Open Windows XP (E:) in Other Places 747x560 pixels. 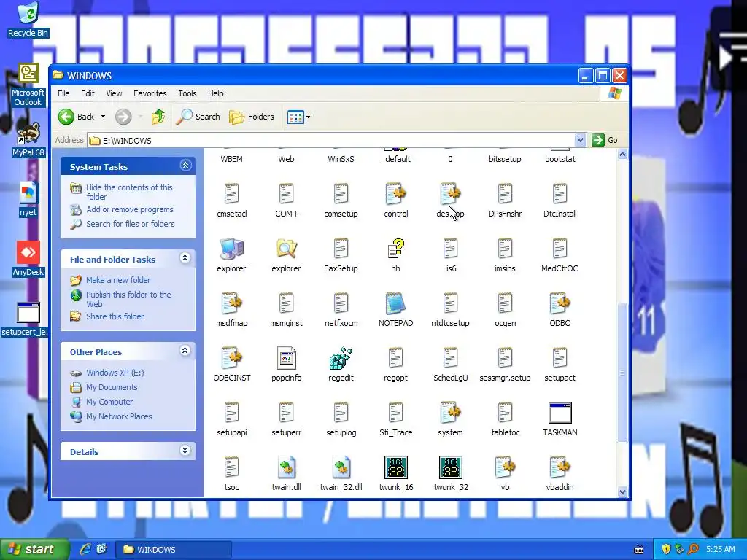[x=115, y=373]
